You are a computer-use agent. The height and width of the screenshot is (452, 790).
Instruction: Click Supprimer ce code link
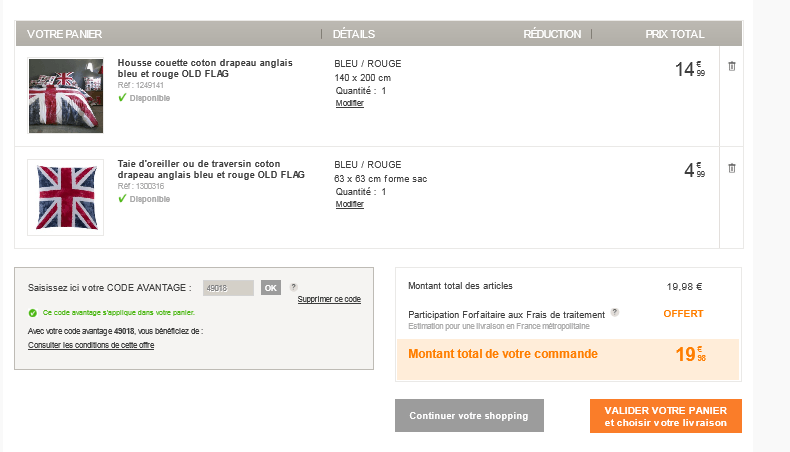pyautogui.click(x=329, y=299)
